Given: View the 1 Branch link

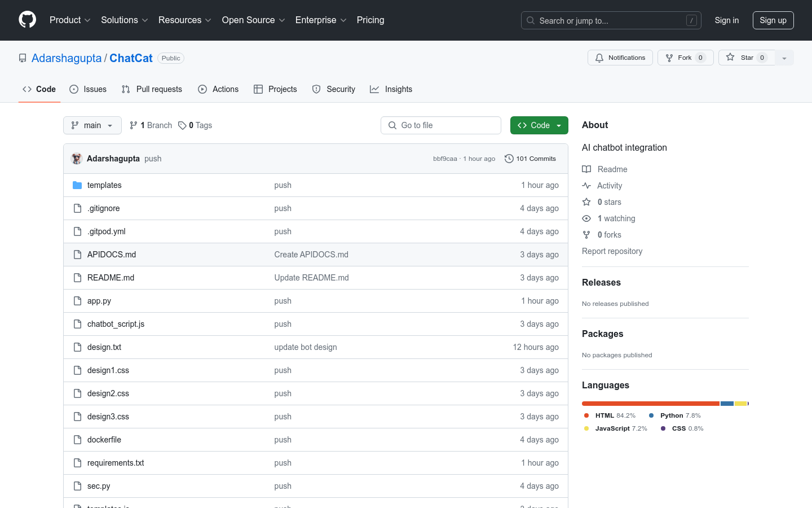Looking at the screenshot, I should pos(151,125).
